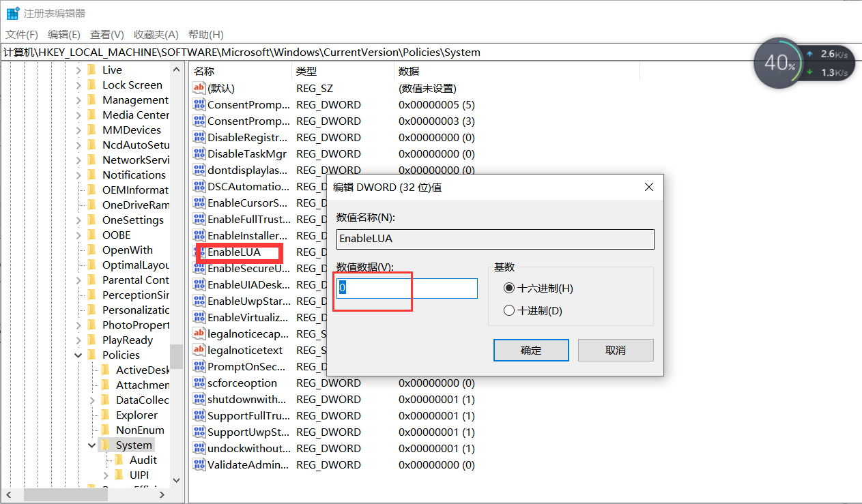Screen dimensions: 862x504
Task: Select the NonEnum tree item
Action: (140, 430)
